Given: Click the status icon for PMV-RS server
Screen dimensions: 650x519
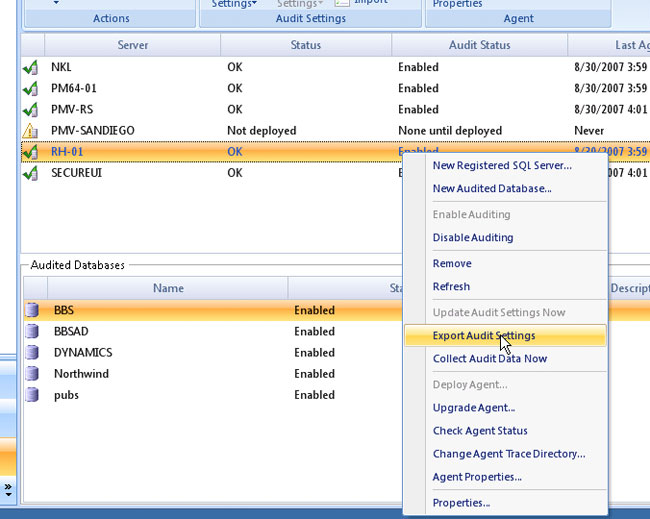Looking at the screenshot, I should tap(30, 109).
